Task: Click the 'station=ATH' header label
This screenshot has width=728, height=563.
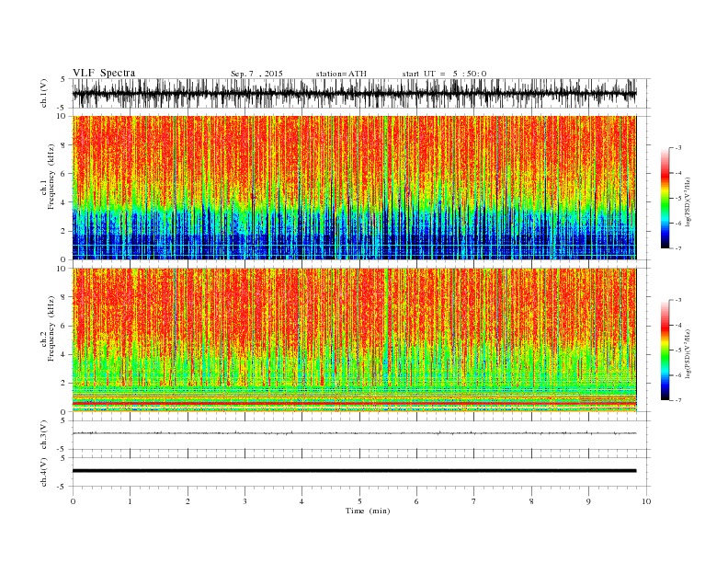Action: [x=341, y=74]
